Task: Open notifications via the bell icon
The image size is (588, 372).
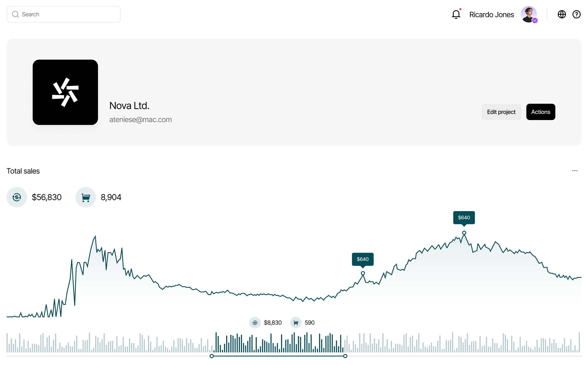Action: pos(456,14)
